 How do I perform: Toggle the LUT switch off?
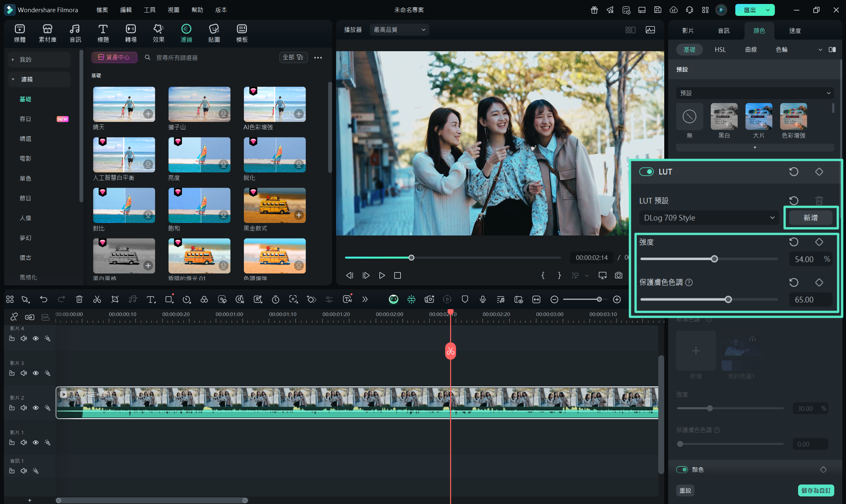coord(646,171)
